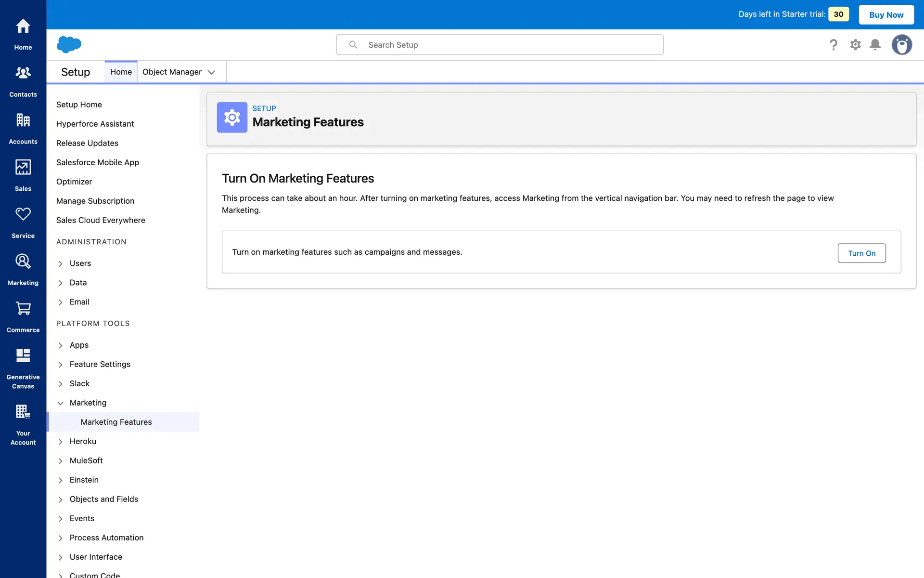Screen dimensions: 924x578
Task: Expand Feature Settings in Platform Tools
Action: (61, 365)
